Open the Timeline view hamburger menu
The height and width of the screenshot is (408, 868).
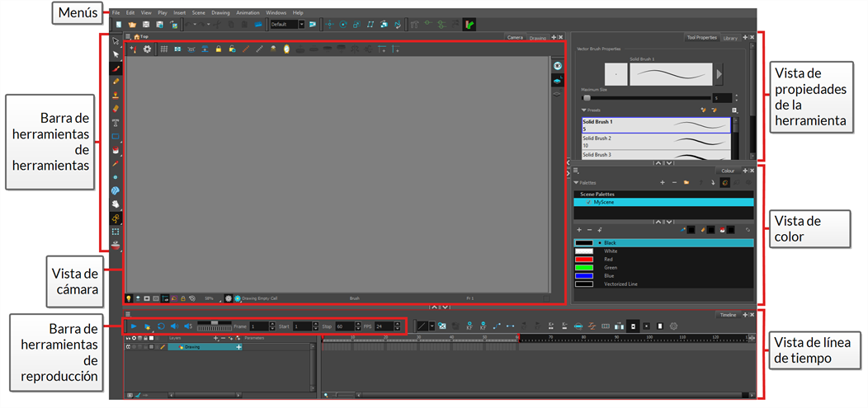128,314
